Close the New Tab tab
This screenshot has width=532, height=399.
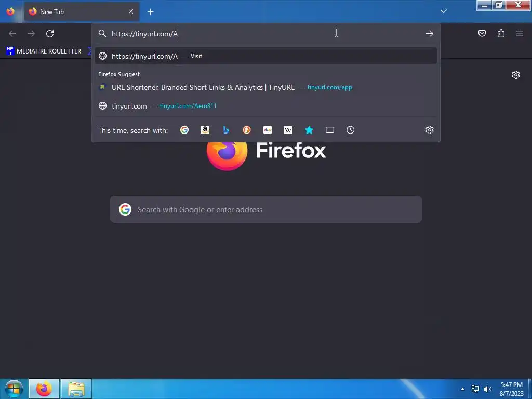click(131, 11)
